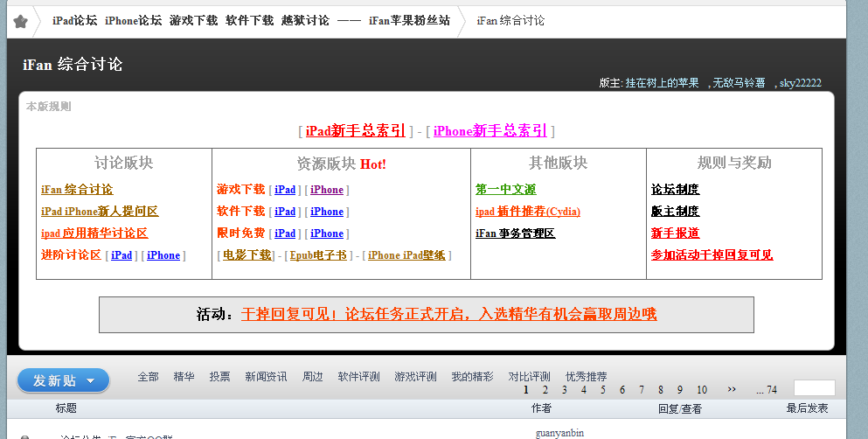Viewport: 868px width, 439px height.
Task: Open iPad link in 软件下载 row
Action: tap(285, 212)
